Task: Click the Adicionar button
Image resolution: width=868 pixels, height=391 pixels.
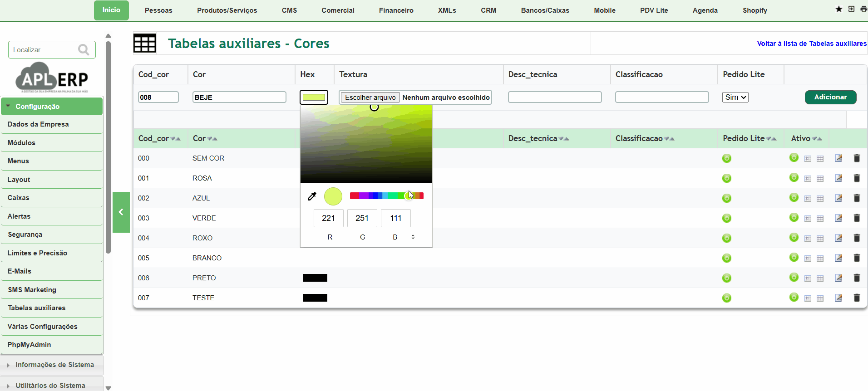Action: pos(830,97)
